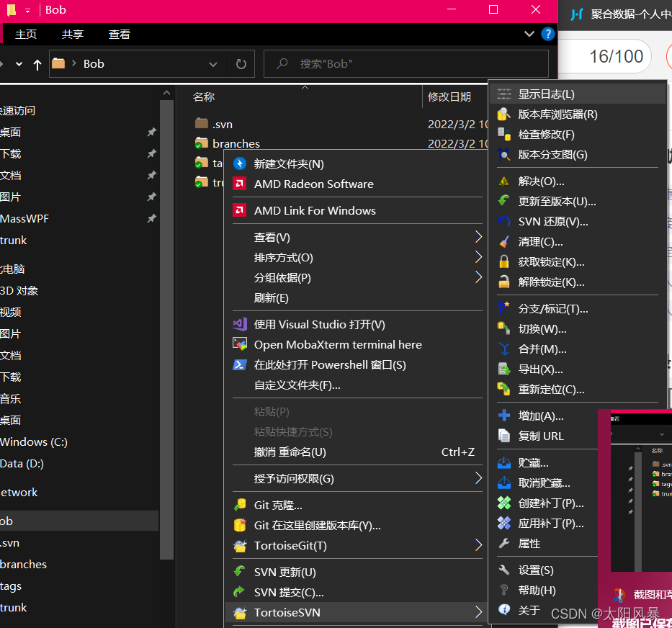Open the address bar history dropdown
672x628 pixels.
tap(213, 64)
